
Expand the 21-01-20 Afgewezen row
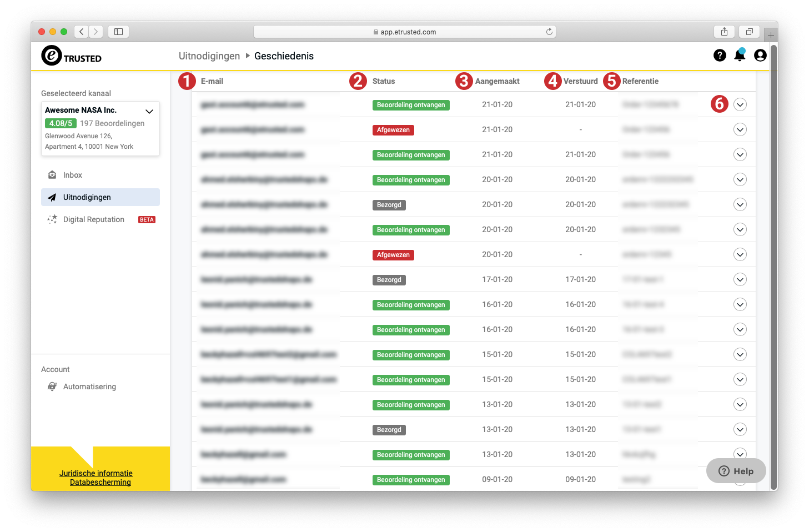740,129
